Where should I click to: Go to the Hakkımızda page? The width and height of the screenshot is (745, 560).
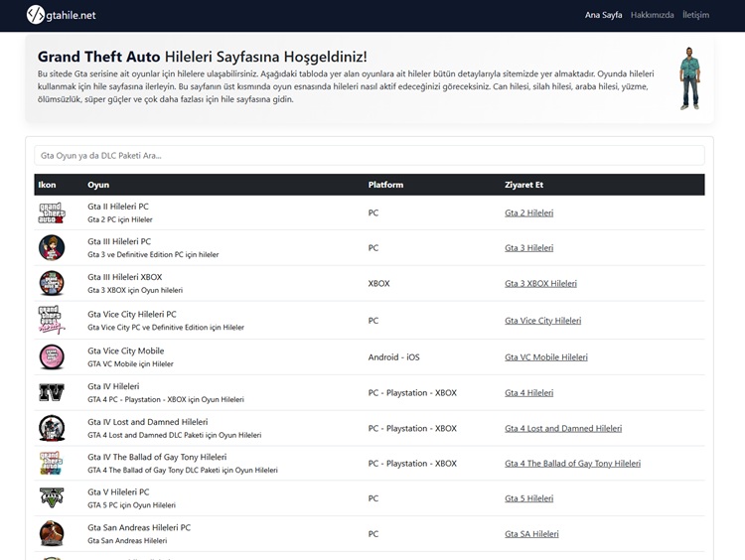652,15
